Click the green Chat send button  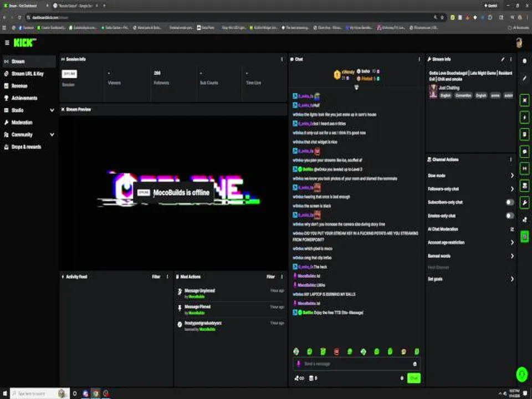pos(413,378)
